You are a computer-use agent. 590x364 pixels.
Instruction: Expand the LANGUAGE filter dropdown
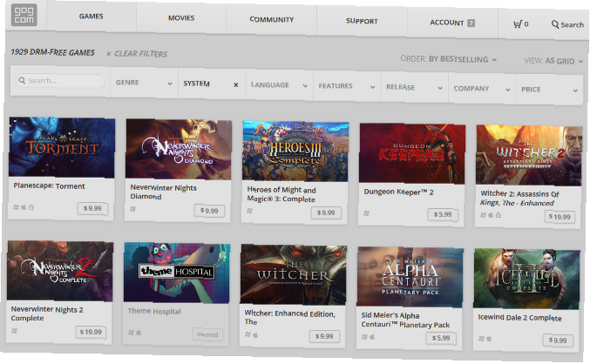(x=279, y=85)
